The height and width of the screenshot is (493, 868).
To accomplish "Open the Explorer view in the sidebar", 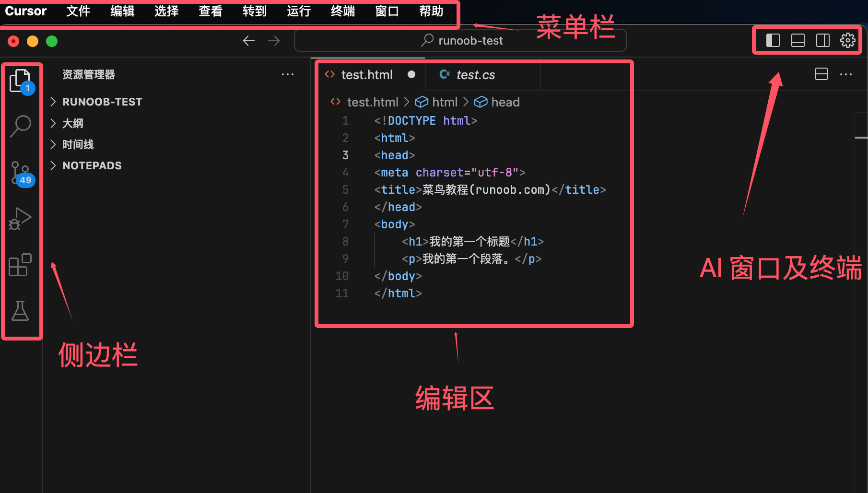I will (21, 81).
